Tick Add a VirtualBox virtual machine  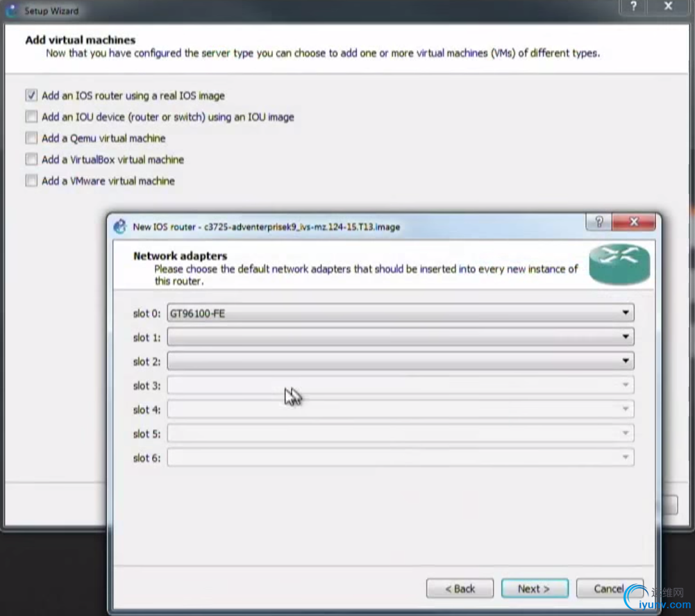pos(31,159)
